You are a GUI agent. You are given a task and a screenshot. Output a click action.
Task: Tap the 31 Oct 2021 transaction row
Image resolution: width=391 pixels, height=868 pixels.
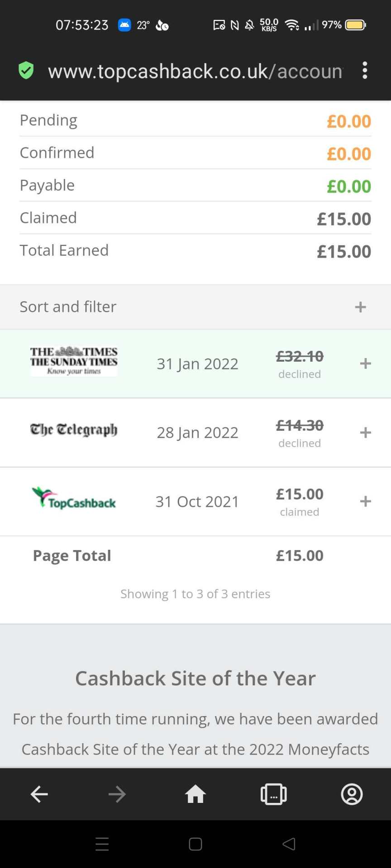[197, 501]
